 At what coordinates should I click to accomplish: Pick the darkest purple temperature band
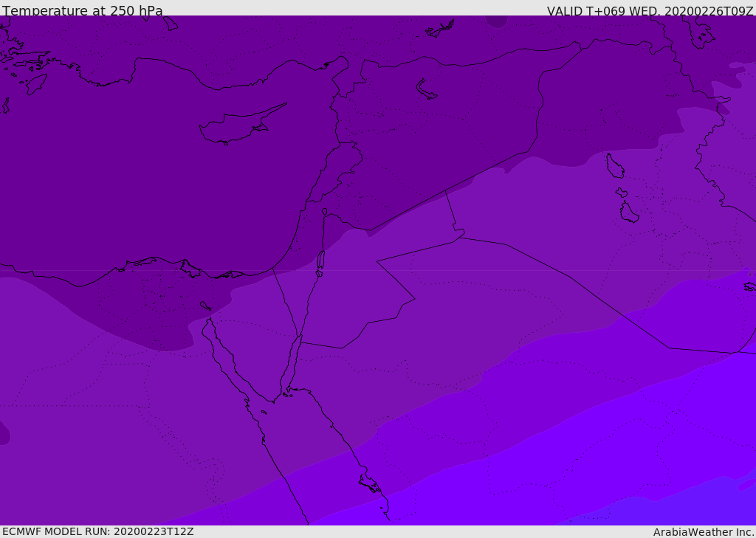coord(148,184)
